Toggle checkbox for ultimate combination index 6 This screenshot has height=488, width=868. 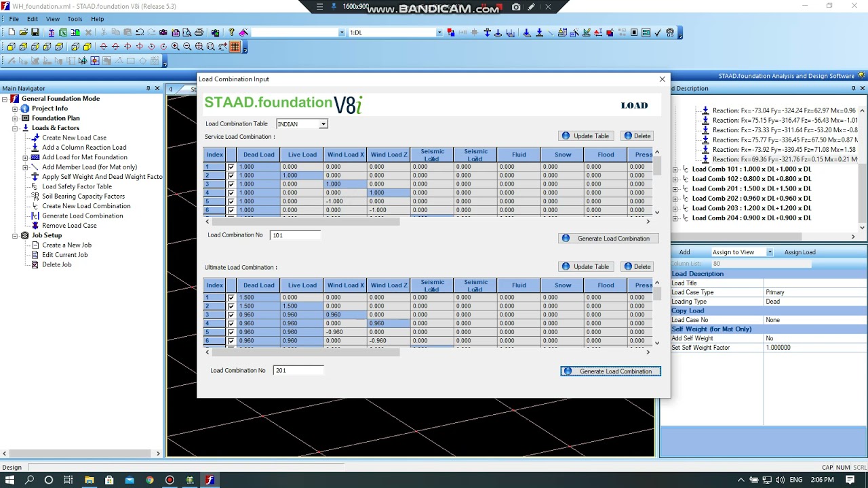tap(231, 340)
